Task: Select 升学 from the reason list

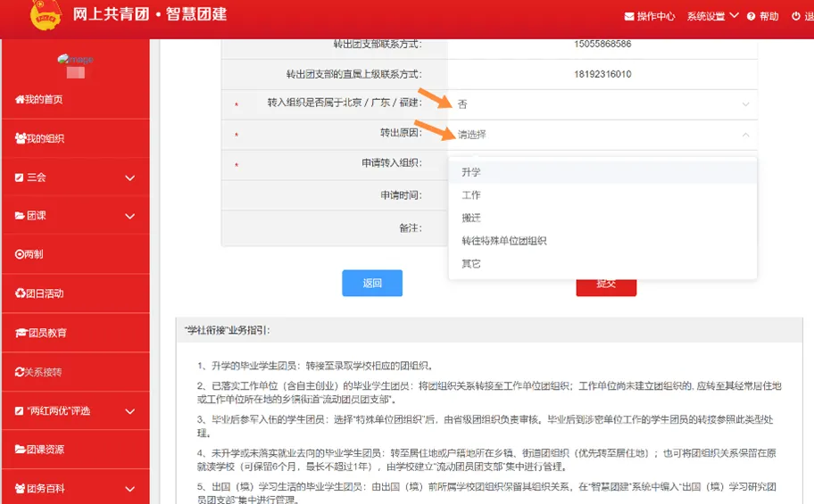Action: pos(602,172)
